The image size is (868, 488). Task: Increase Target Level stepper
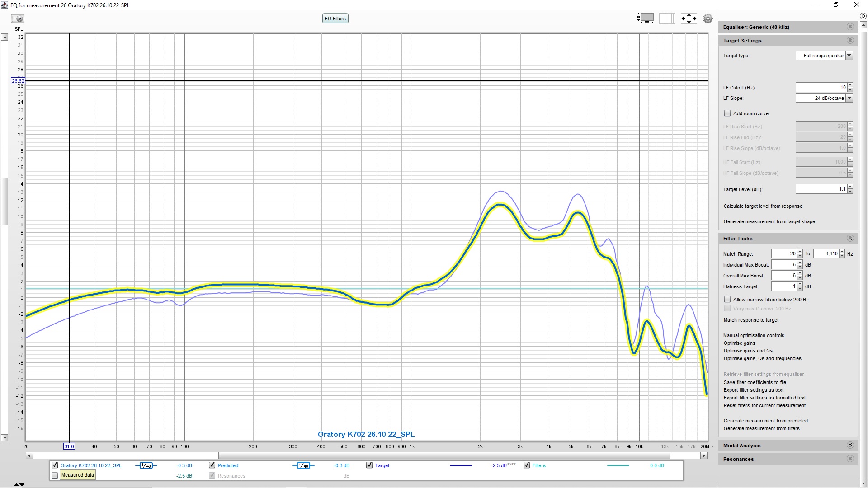(850, 187)
